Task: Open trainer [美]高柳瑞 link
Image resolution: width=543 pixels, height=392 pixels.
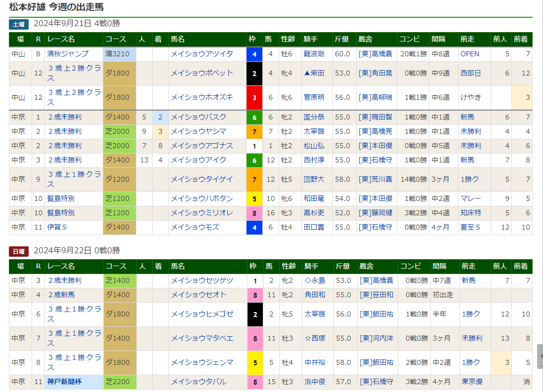Action: point(376,97)
